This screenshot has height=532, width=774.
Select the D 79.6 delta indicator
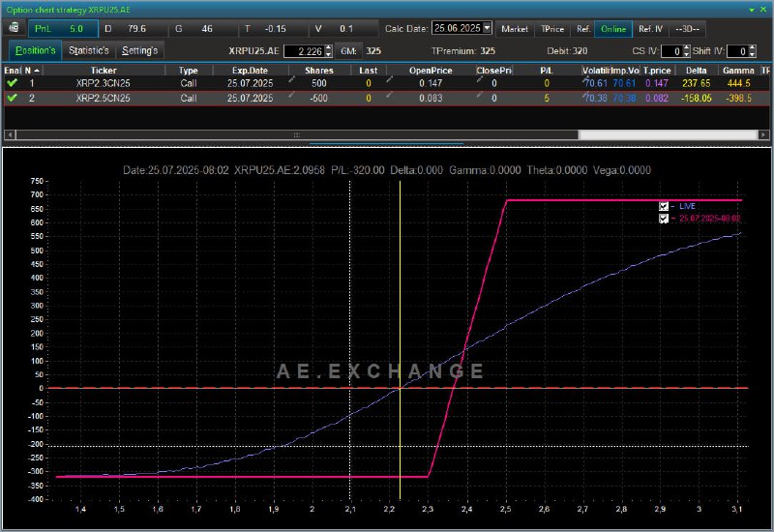coord(134,29)
